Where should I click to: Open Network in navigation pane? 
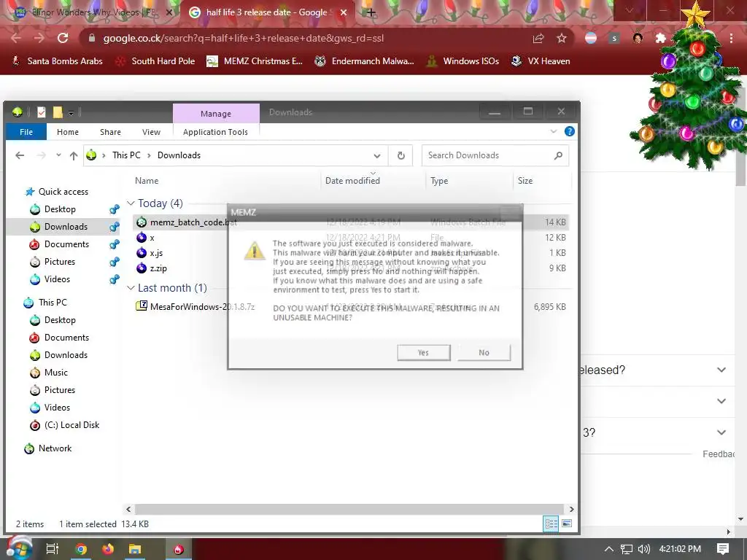click(55, 448)
